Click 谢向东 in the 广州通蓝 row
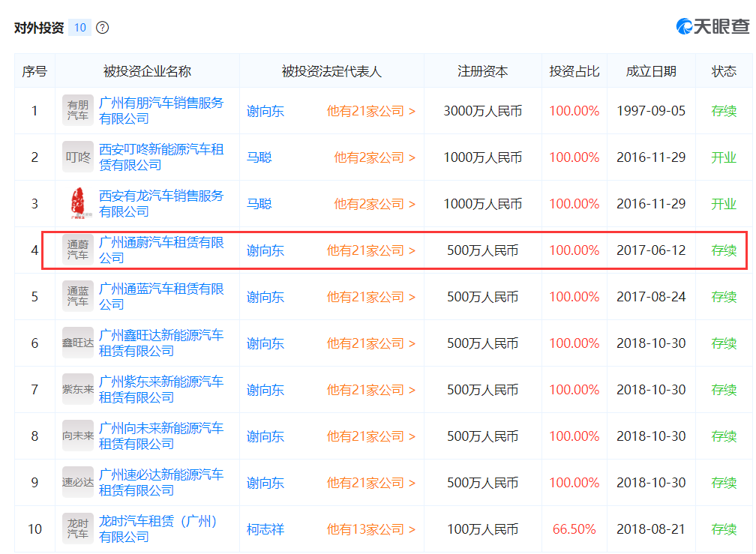 point(265,297)
